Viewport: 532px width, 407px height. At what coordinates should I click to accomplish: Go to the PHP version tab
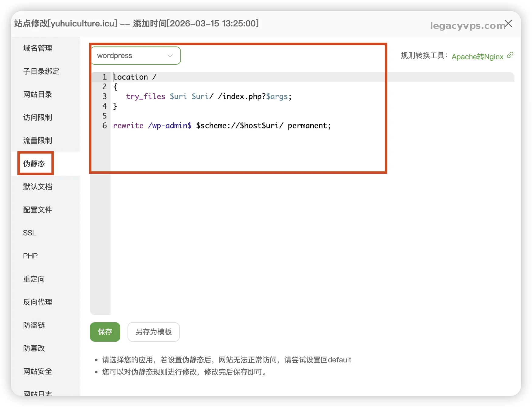[30, 256]
